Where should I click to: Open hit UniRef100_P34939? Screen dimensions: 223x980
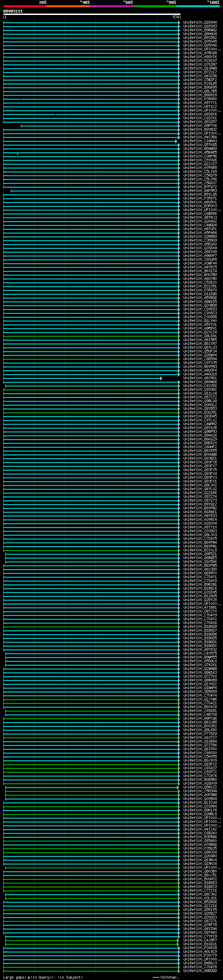click(x=200, y=948)
